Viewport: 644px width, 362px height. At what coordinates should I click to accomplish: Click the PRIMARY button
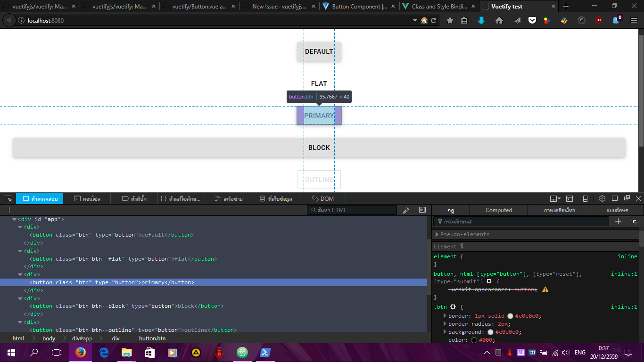pos(319,115)
